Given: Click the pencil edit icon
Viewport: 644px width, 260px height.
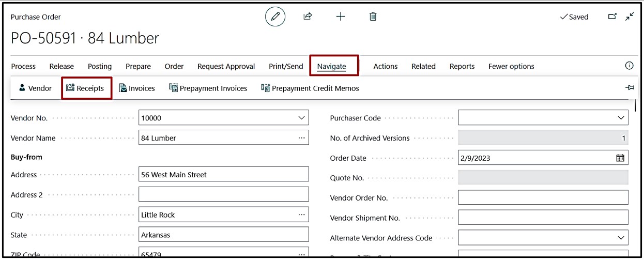Looking at the screenshot, I should point(275,17).
